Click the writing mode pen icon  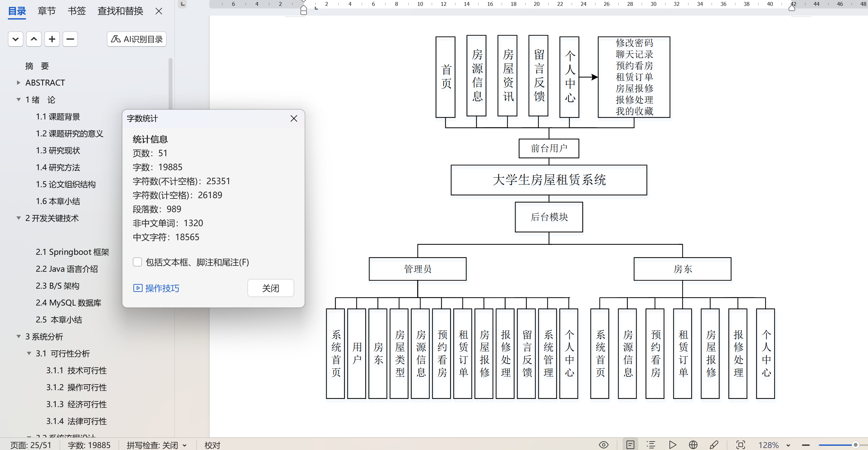pos(714,445)
